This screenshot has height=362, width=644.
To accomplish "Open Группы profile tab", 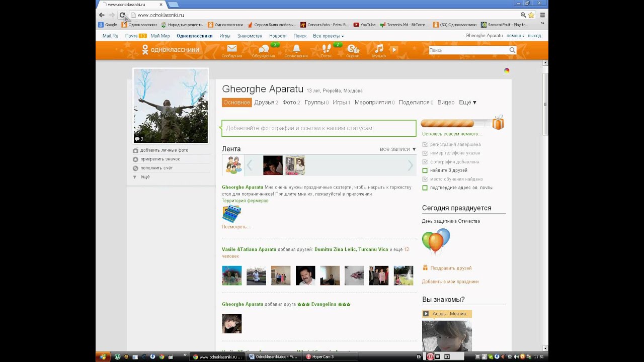I will [x=316, y=103].
